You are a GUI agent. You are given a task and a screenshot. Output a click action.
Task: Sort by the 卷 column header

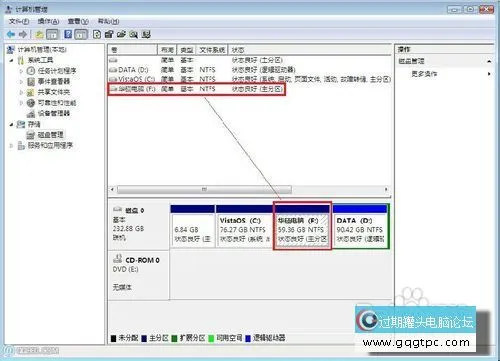pos(133,50)
